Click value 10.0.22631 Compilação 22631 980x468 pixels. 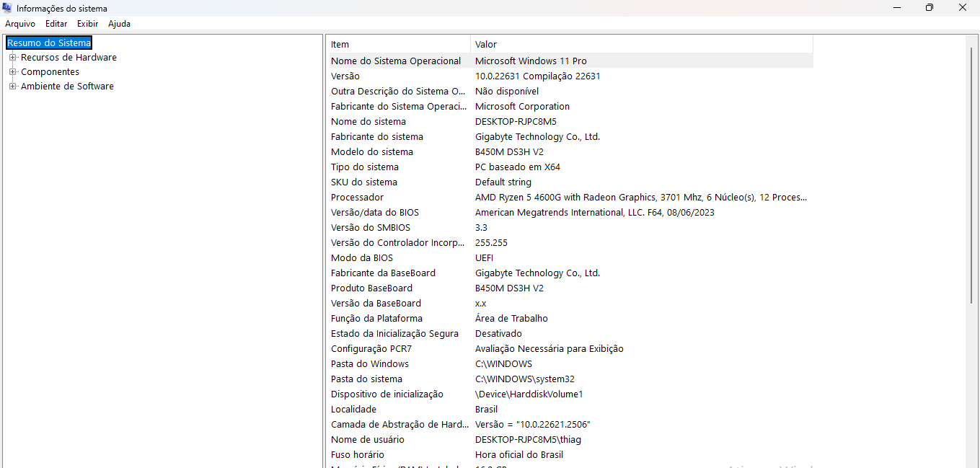(x=538, y=76)
